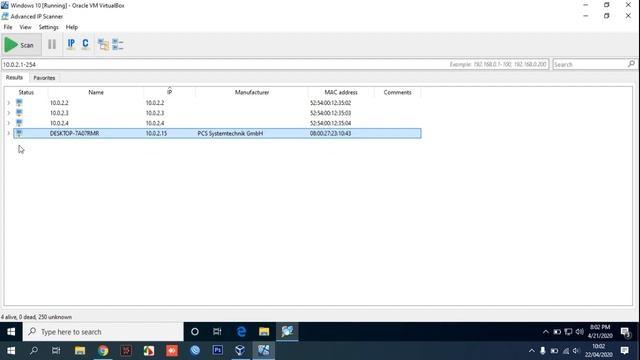Open Task View in the VM taskbar

click(x=217, y=331)
